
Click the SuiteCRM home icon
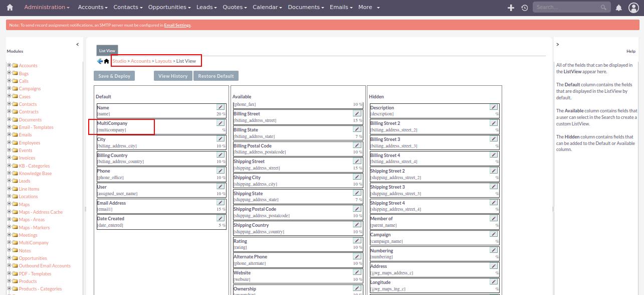coord(10,8)
